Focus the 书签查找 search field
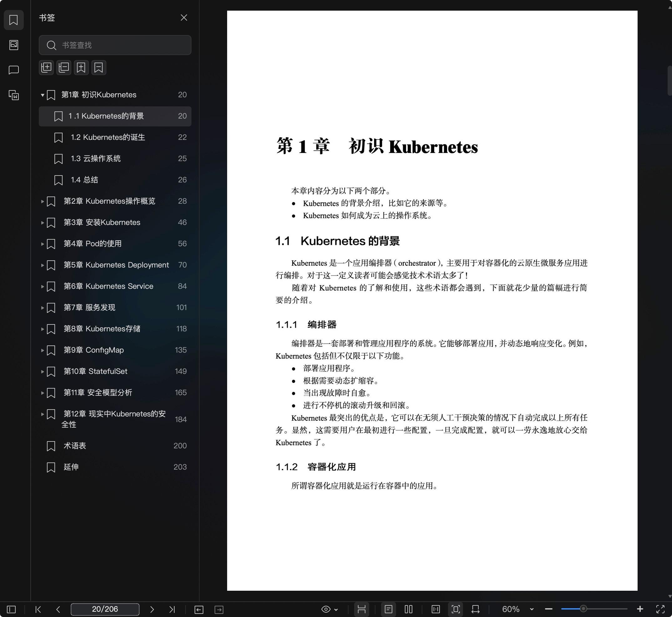Screen dimensions: 672x617 point(115,45)
